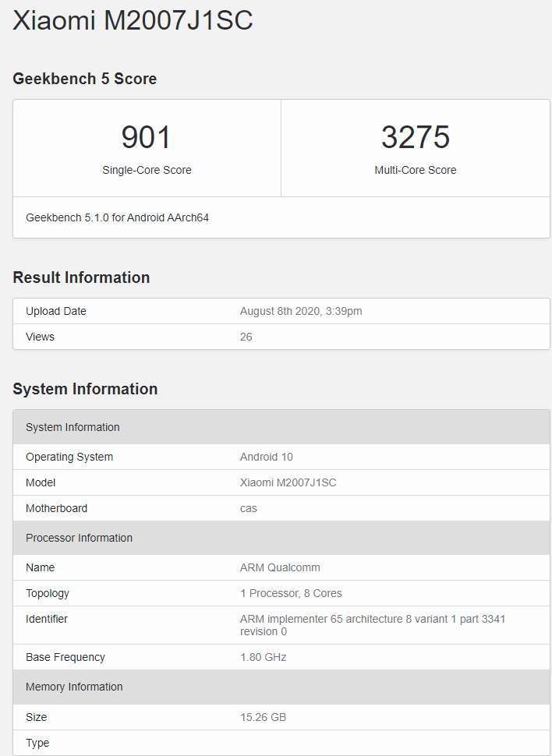Click the Operating System label
552x756 pixels.
[x=69, y=457]
